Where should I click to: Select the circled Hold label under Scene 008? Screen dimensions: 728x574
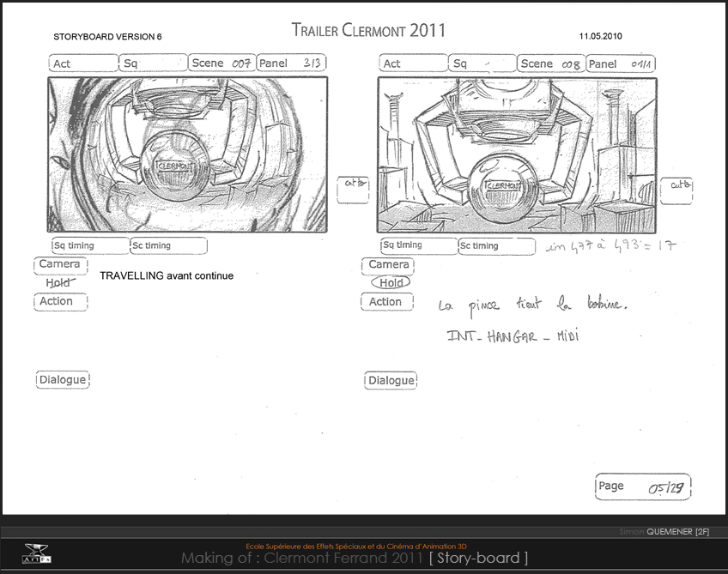click(x=391, y=282)
